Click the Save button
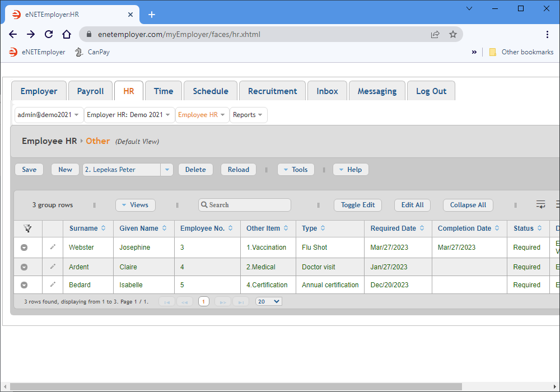560x392 pixels. pyautogui.click(x=29, y=170)
